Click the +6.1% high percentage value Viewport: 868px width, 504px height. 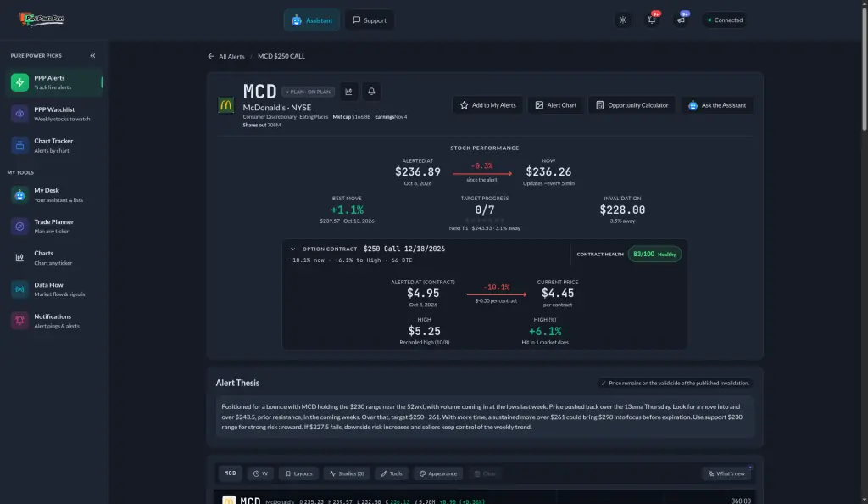coord(545,331)
